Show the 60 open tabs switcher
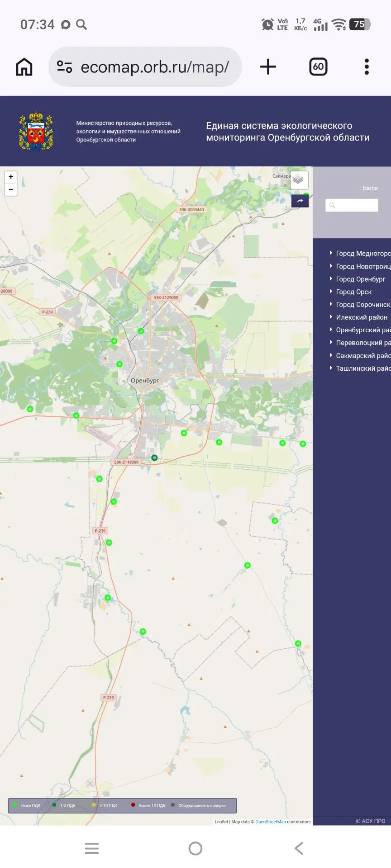 (318, 67)
